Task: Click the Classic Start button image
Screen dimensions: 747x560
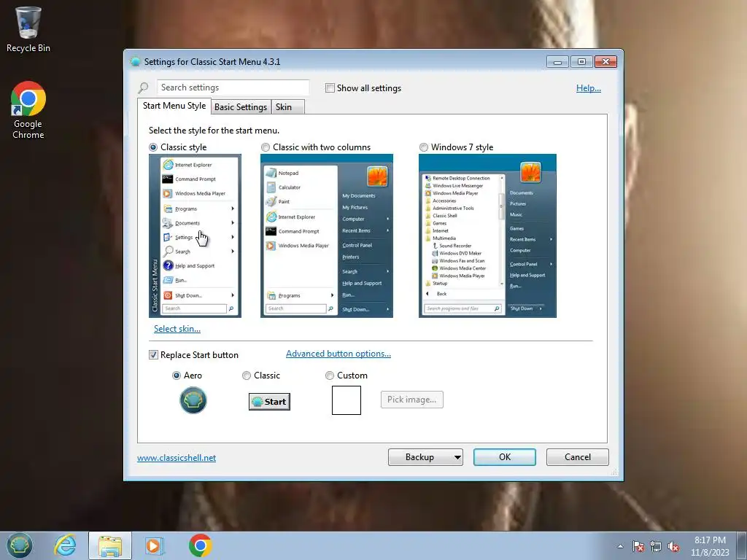Action: click(x=269, y=402)
